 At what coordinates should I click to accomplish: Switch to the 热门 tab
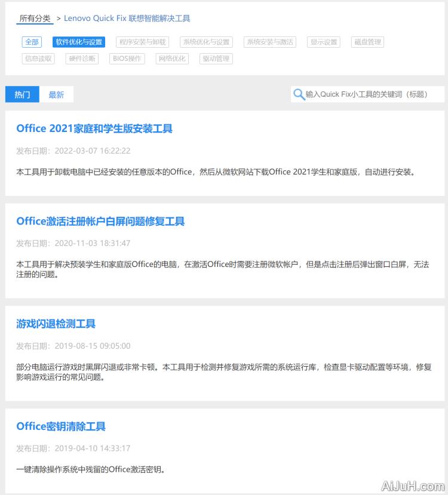point(22,94)
